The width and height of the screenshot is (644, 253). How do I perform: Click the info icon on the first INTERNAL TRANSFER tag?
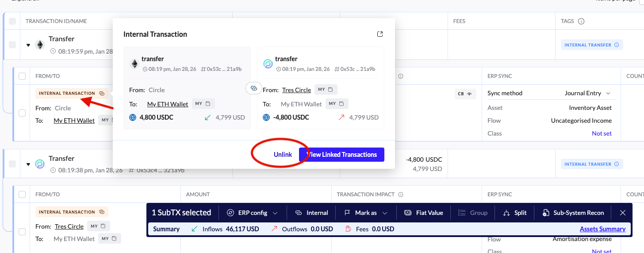(617, 45)
